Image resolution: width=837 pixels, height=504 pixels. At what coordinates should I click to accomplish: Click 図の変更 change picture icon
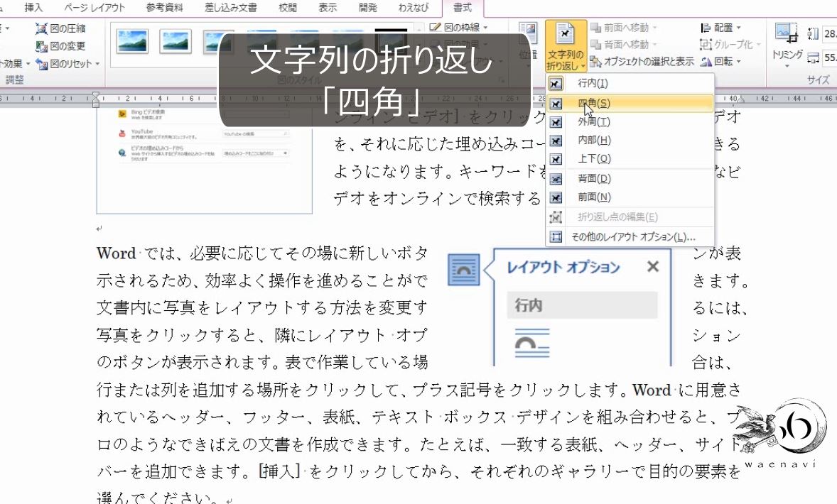coord(42,46)
